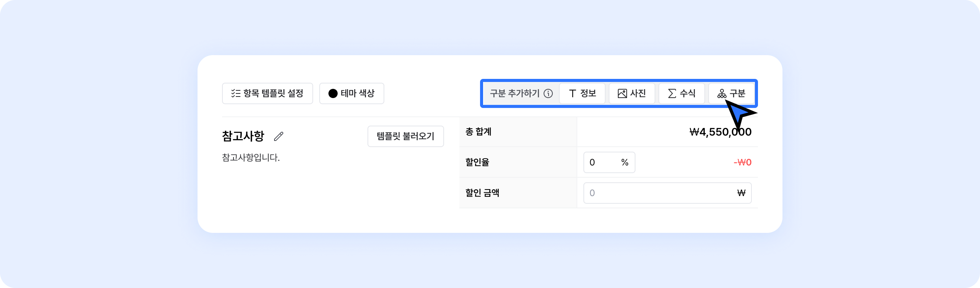Click into the 할인 금액 input box

[x=658, y=193]
